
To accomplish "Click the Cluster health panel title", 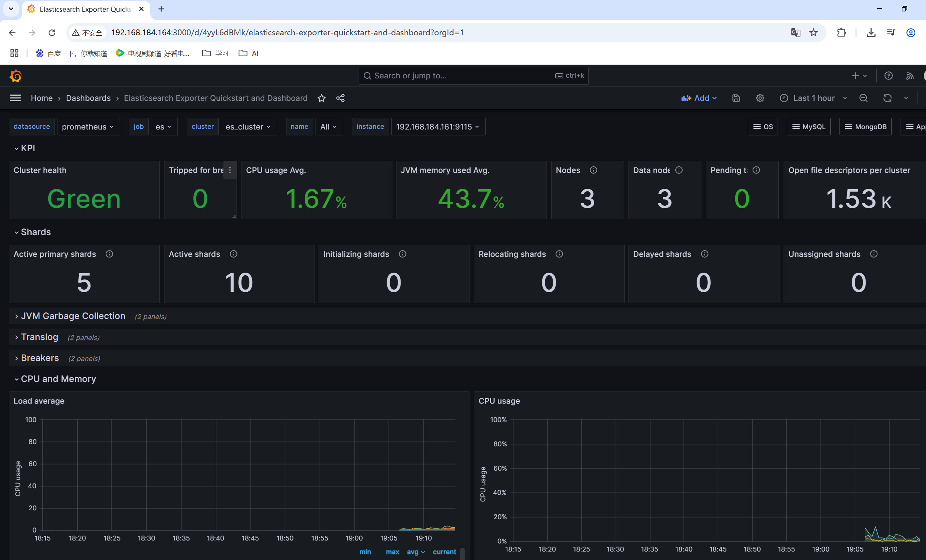I will click(x=40, y=170).
